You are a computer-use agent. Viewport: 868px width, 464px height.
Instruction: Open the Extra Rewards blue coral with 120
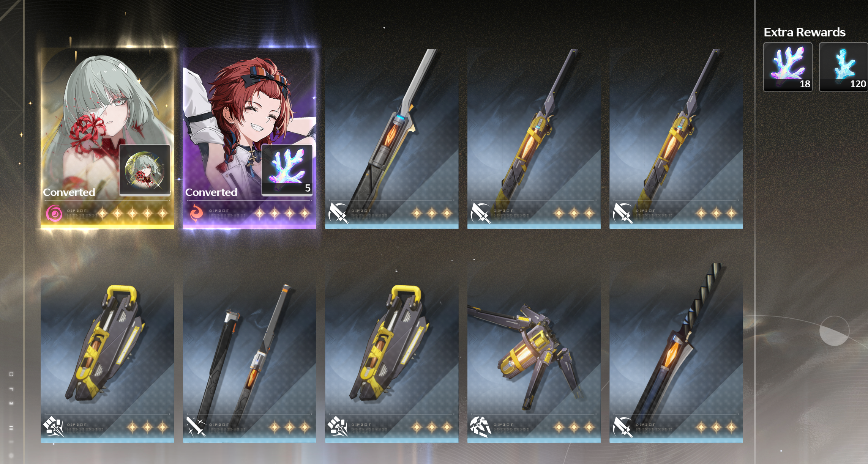click(x=844, y=67)
